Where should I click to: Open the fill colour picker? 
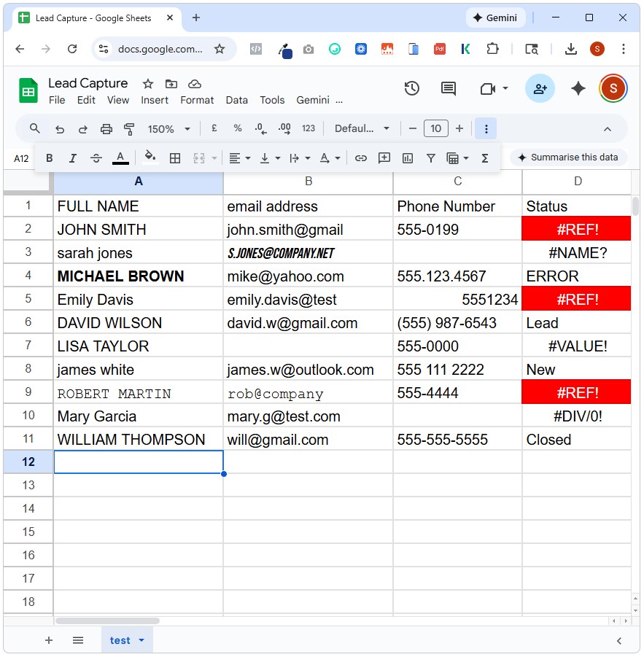150,158
